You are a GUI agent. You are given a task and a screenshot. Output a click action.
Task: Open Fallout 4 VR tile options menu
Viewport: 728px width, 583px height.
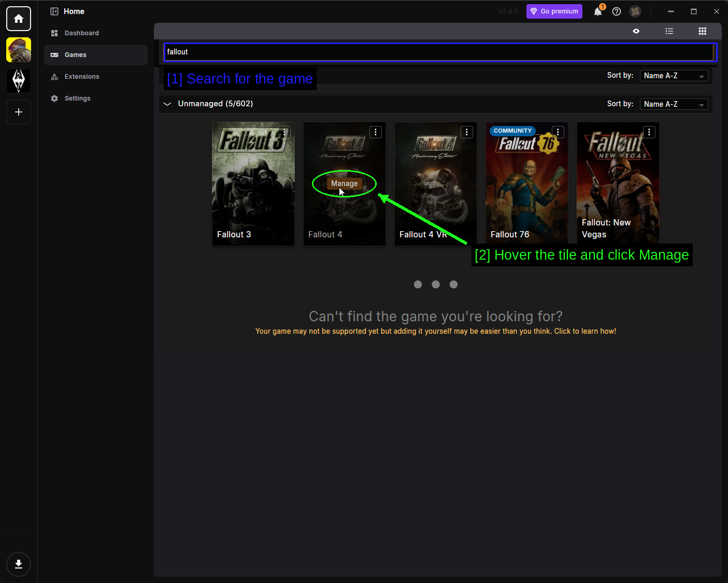(x=467, y=132)
